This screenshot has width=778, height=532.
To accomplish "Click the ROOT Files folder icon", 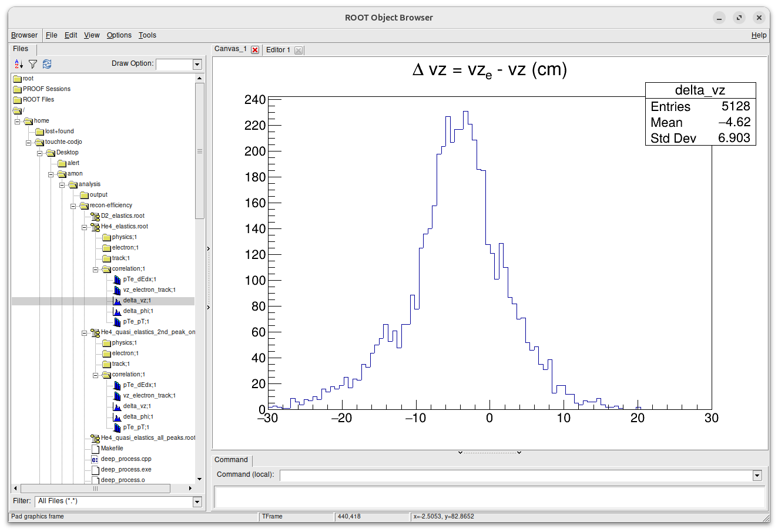I will [17, 100].
